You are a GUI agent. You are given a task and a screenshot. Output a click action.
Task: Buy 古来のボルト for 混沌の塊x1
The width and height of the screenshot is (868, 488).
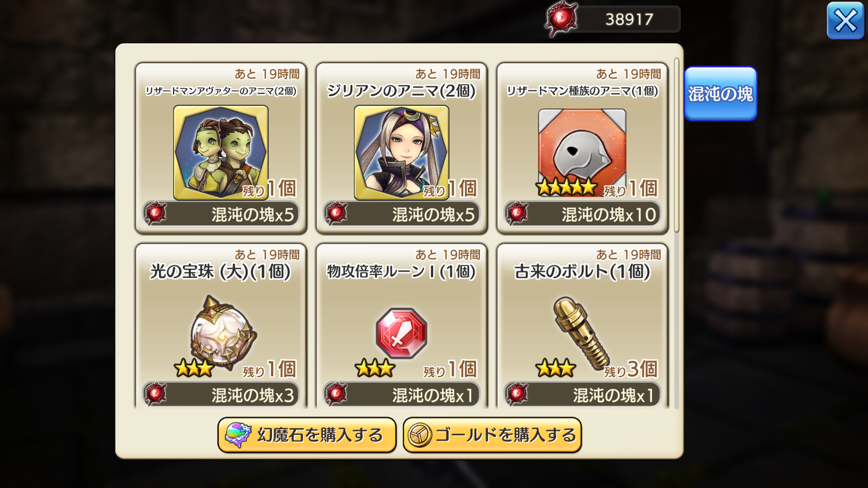coord(582,395)
